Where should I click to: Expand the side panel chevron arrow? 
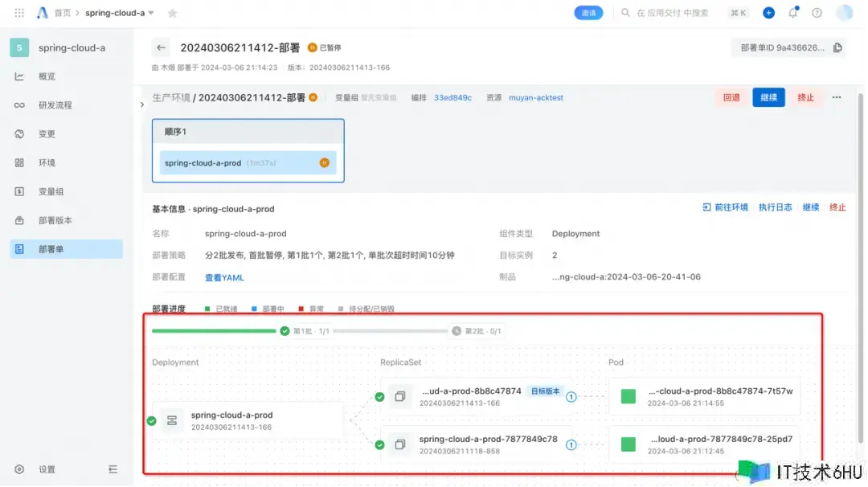tap(142, 104)
